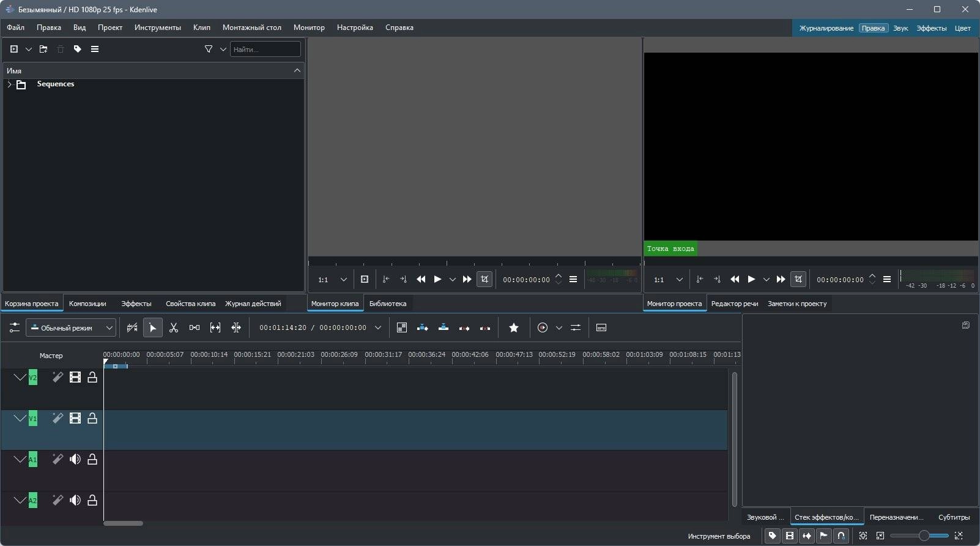The height and width of the screenshot is (546, 980).
Task: Create new folder in project bin
Action: [43, 49]
